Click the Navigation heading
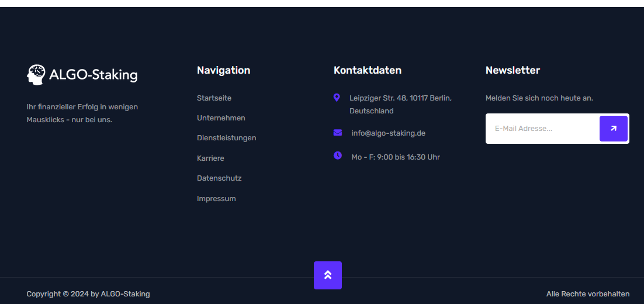The width and height of the screenshot is (644, 304). point(223,70)
